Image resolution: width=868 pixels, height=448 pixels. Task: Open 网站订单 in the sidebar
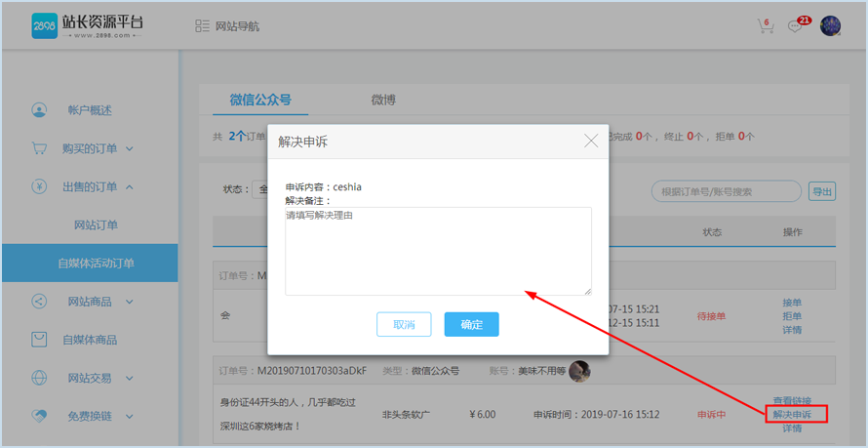[96, 224]
